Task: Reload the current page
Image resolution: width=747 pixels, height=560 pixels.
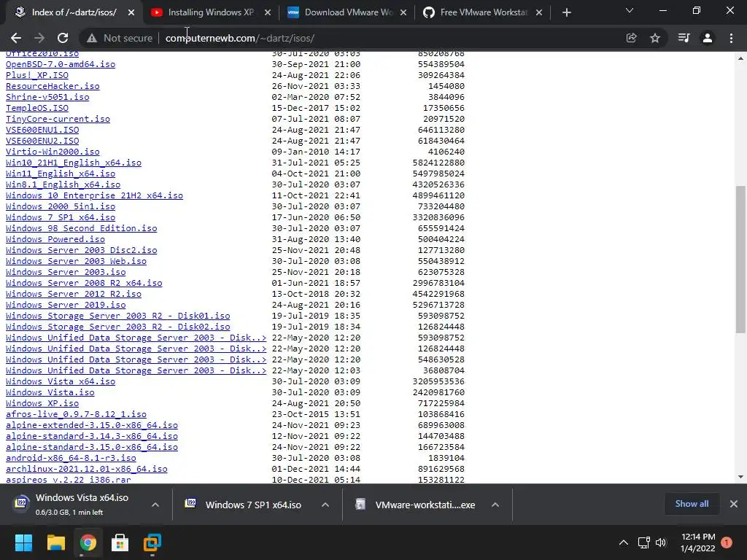Action: click(x=63, y=38)
